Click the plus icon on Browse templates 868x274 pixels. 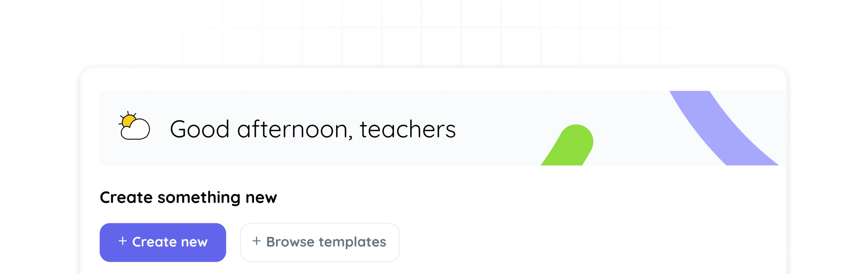click(257, 242)
